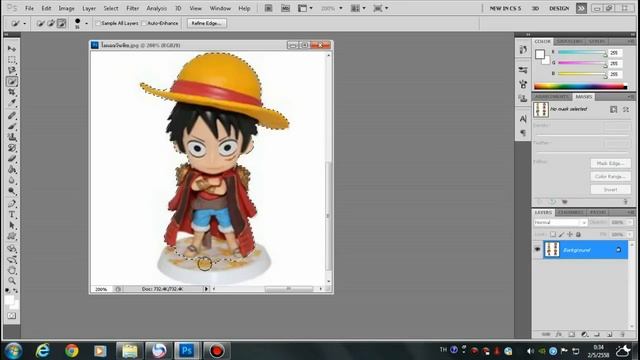Select the Zoom tool
Screen dimensions: 640x360
[x=12, y=281]
